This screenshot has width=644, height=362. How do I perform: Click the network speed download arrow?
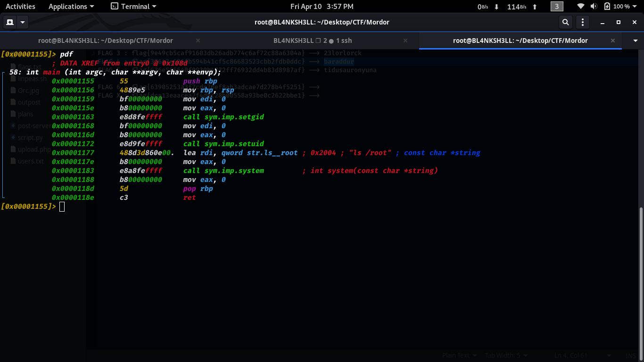pyautogui.click(x=496, y=7)
